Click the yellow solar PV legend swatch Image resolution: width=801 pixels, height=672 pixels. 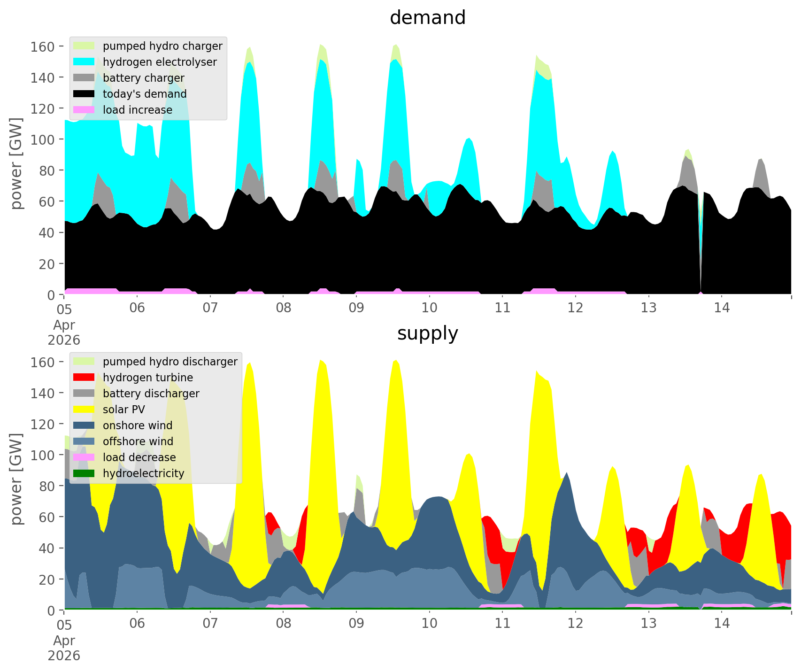click(84, 409)
